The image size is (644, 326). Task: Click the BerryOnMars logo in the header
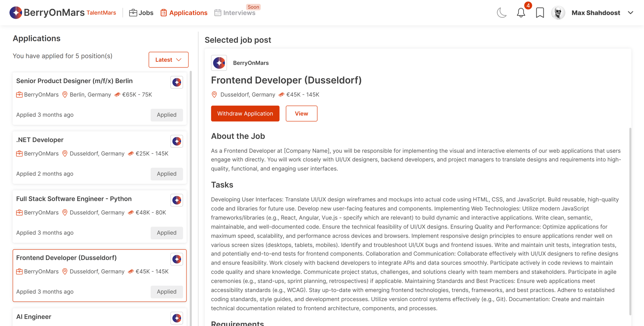click(x=15, y=12)
